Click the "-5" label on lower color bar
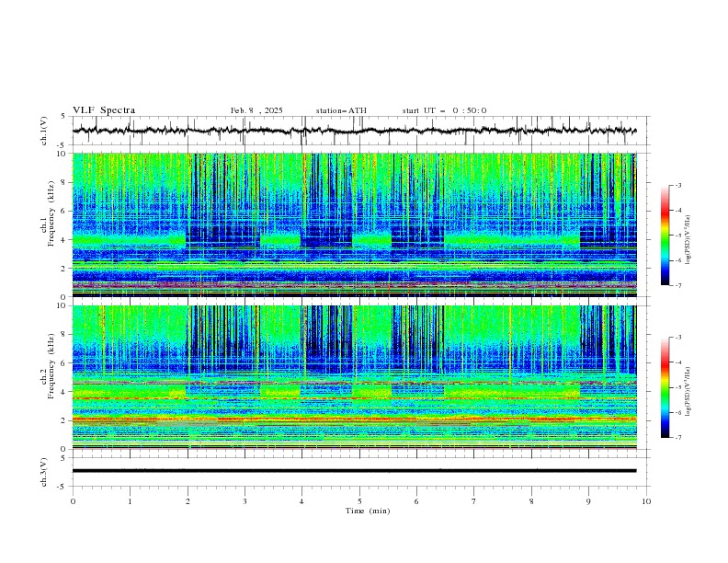Image resolution: width=728 pixels, height=563 pixels. [x=678, y=387]
